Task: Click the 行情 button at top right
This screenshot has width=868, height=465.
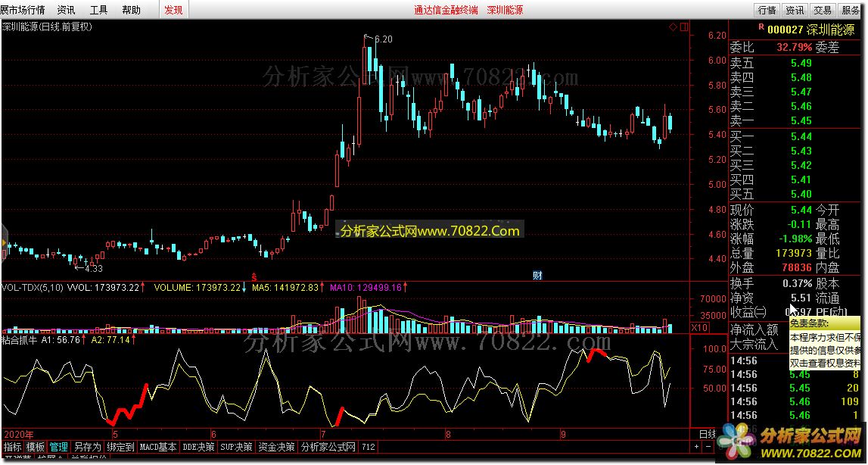Action: pyautogui.click(x=767, y=10)
